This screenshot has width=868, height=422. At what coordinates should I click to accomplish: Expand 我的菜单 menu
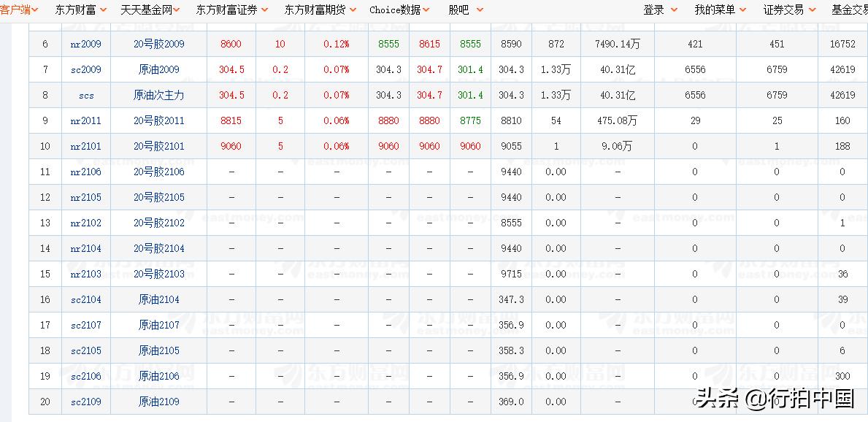click(x=722, y=9)
